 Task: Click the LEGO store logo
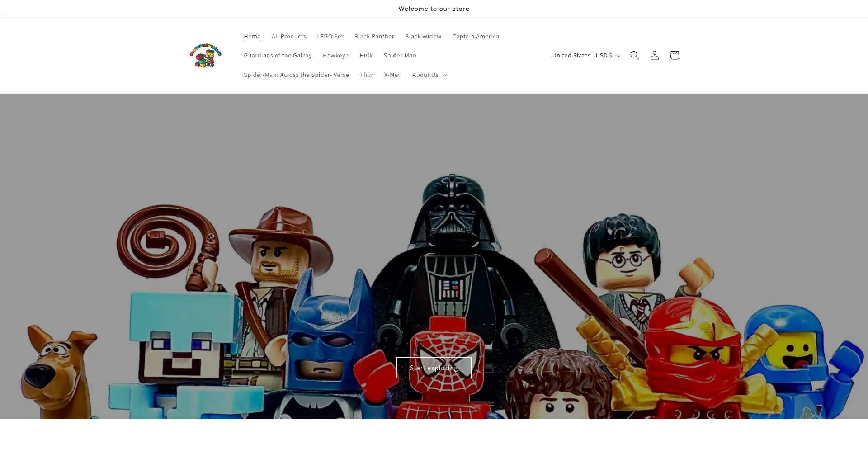(206, 56)
